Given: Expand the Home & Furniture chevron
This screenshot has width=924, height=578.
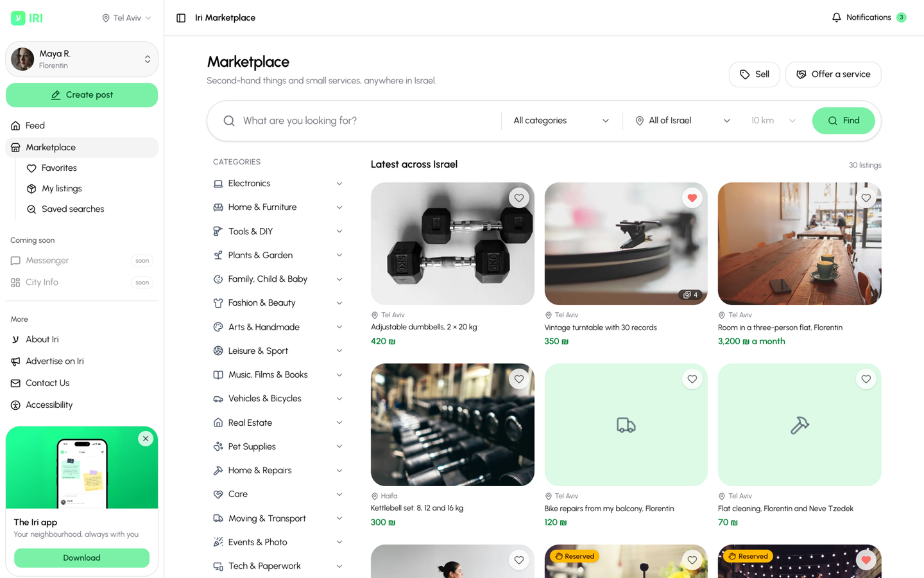Looking at the screenshot, I should click(339, 207).
